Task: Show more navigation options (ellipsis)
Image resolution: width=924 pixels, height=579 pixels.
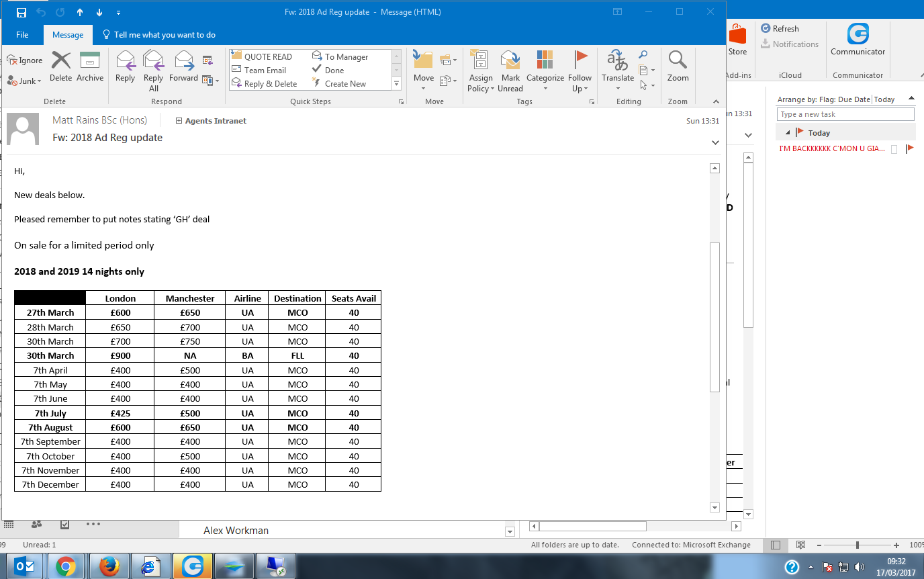Action: [x=93, y=524]
